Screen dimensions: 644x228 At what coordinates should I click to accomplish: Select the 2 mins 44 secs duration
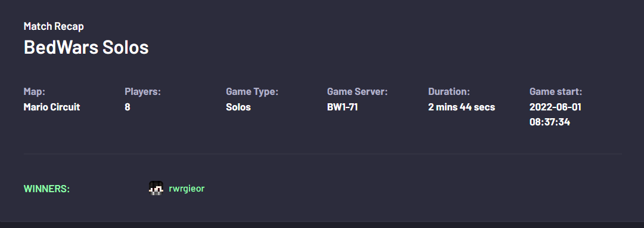point(462,107)
